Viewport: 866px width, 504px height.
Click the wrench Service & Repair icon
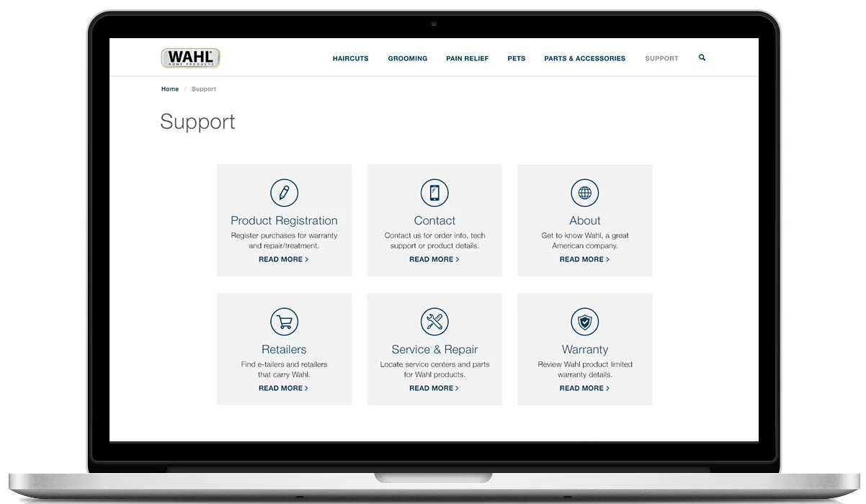434,322
